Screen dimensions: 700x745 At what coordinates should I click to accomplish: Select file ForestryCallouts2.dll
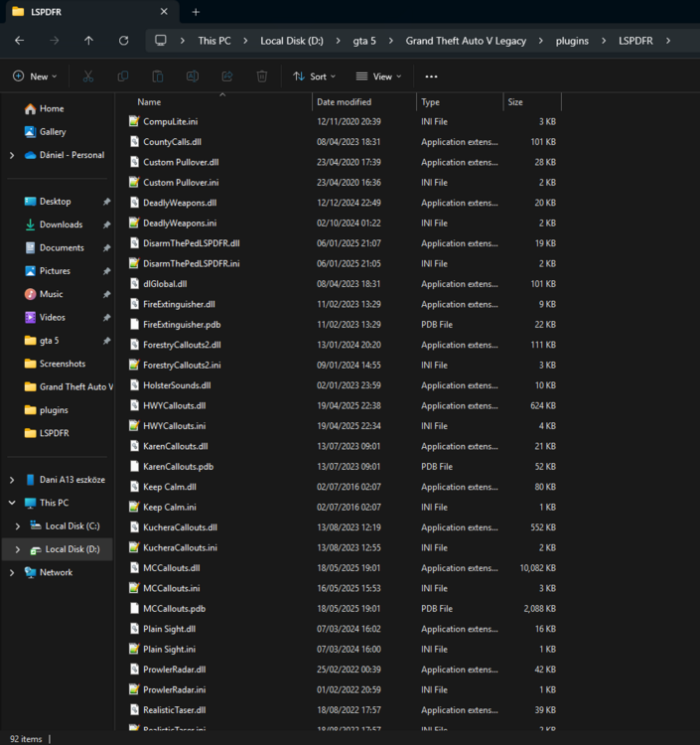(x=182, y=345)
